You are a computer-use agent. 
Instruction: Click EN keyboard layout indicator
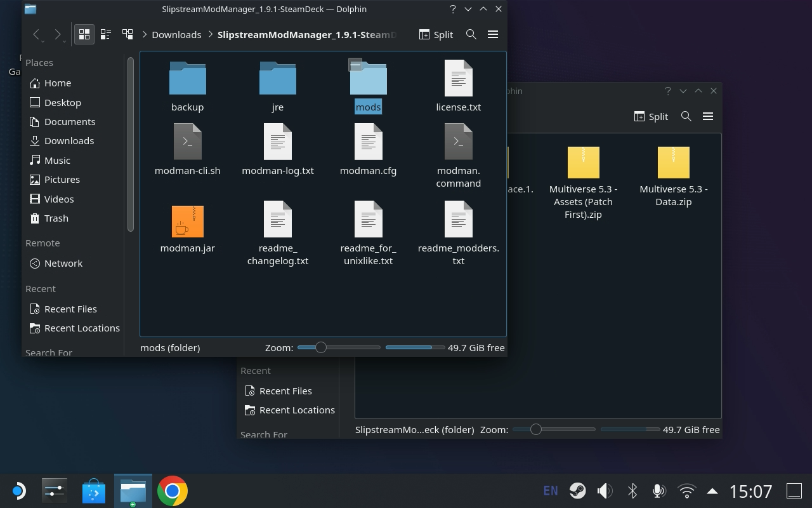(x=551, y=491)
